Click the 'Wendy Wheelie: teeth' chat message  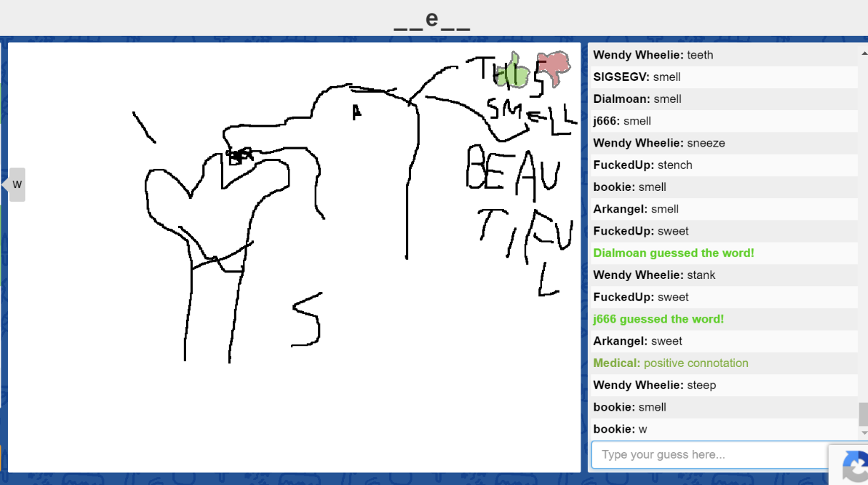pyautogui.click(x=653, y=55)
